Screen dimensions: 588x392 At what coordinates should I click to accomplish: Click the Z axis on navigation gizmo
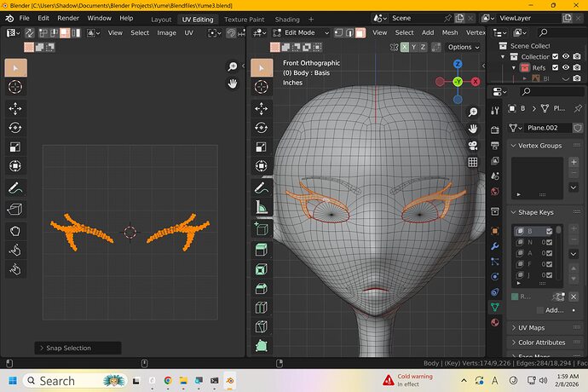(x=458, y=64)
